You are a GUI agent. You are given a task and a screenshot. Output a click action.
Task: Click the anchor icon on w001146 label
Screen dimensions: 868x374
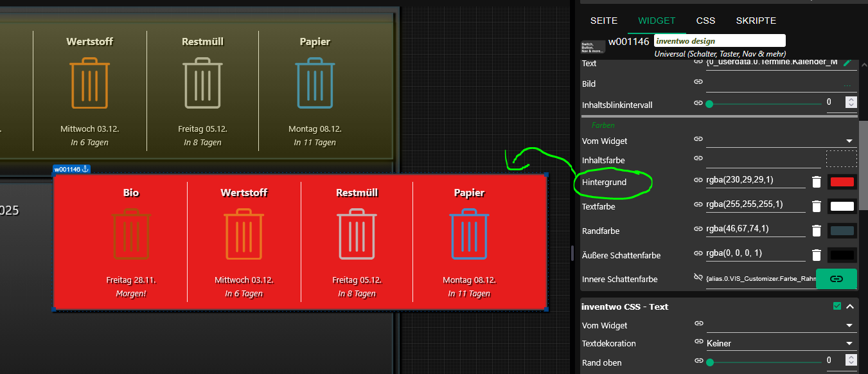coord(85,169)
